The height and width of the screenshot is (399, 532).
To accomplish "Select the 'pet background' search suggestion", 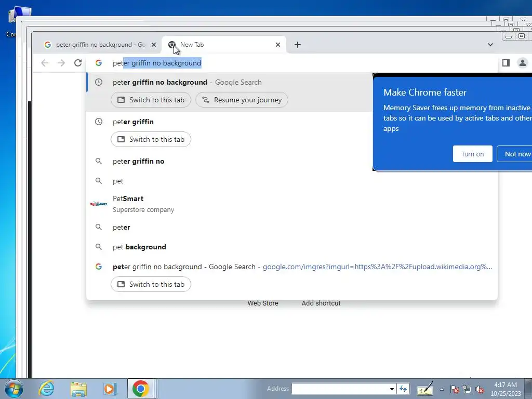I will (292, 247).
